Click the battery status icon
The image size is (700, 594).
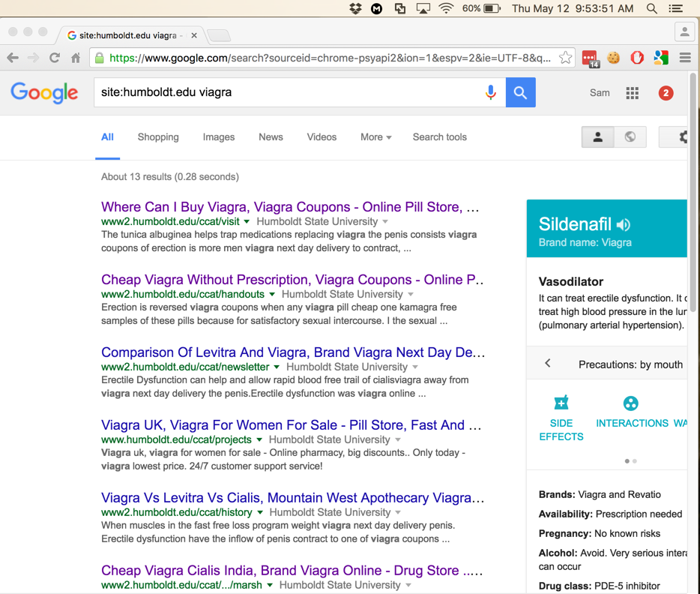point(492,8)
